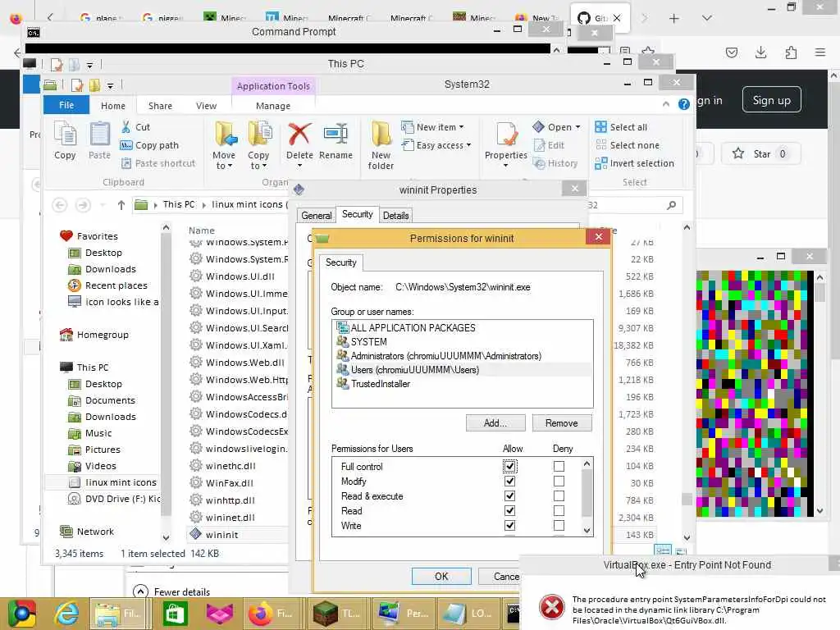
Task: Open Google Chrome from the taskbar
Action: [21, 614]
